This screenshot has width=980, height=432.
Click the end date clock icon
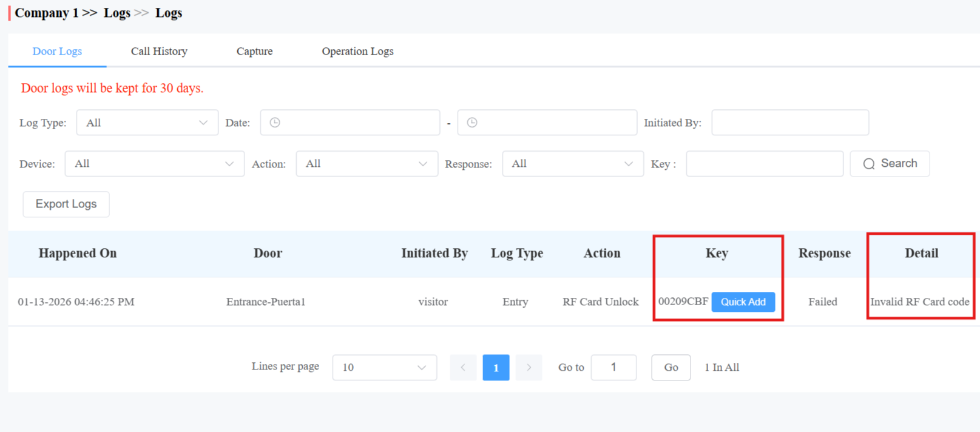point(472,123)
